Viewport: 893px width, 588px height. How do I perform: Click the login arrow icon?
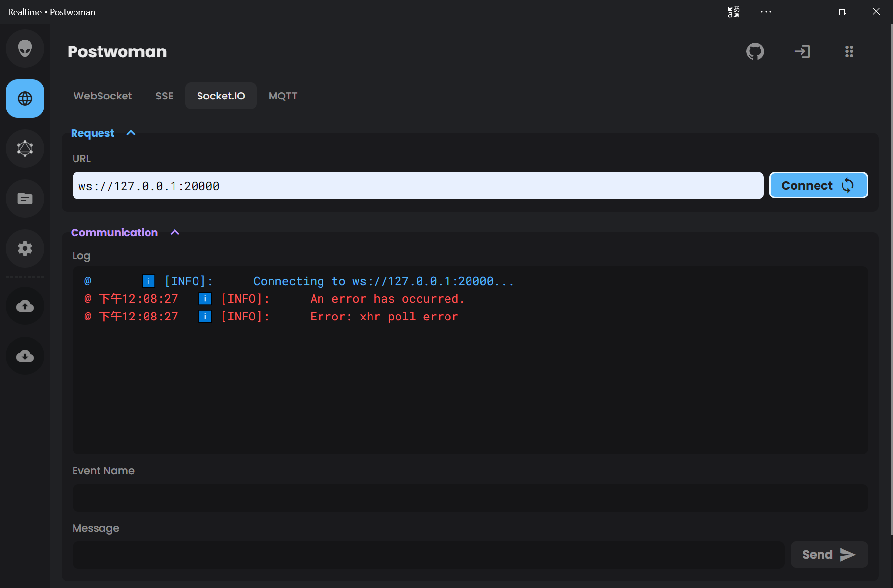pos(802,51)
